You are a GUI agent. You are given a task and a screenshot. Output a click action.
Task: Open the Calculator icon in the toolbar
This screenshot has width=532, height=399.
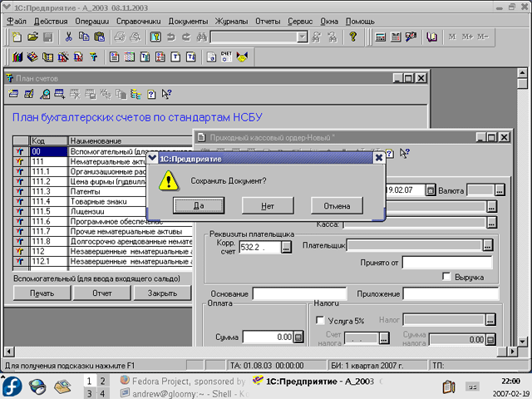pos(381,37)
